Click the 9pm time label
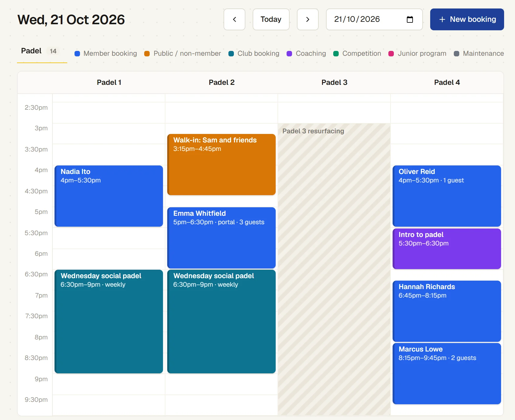The width and height of the screenshot is (515, 420). [x=41, y=379]
